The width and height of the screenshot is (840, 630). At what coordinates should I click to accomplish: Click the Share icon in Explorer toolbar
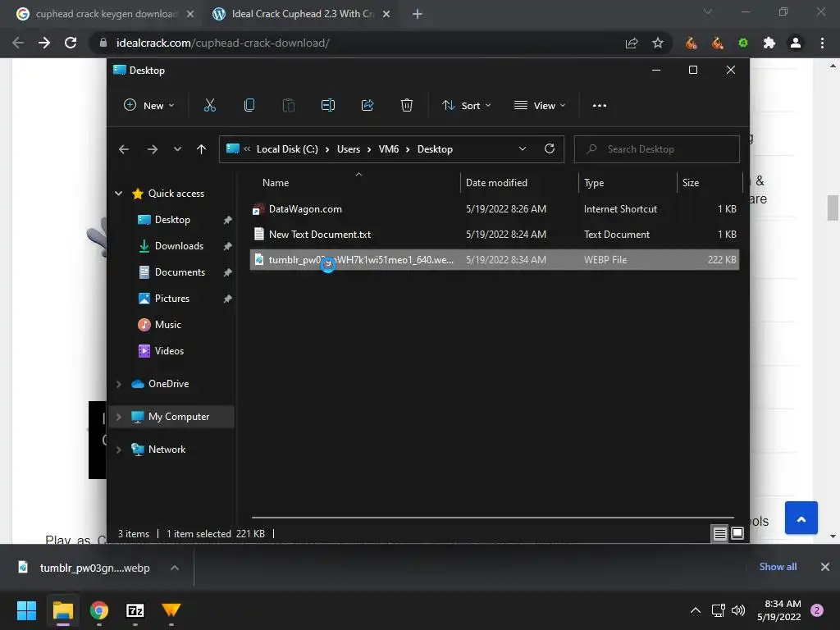pos(367,106)
